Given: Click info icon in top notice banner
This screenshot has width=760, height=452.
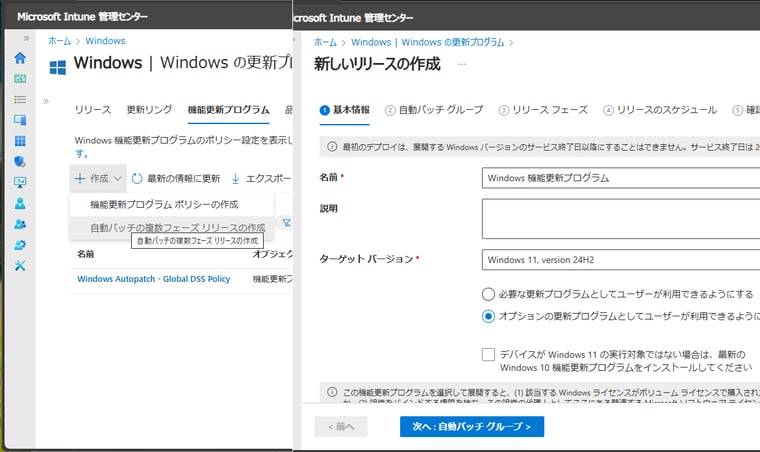Looking at the screenshot, I should (332, 147).
